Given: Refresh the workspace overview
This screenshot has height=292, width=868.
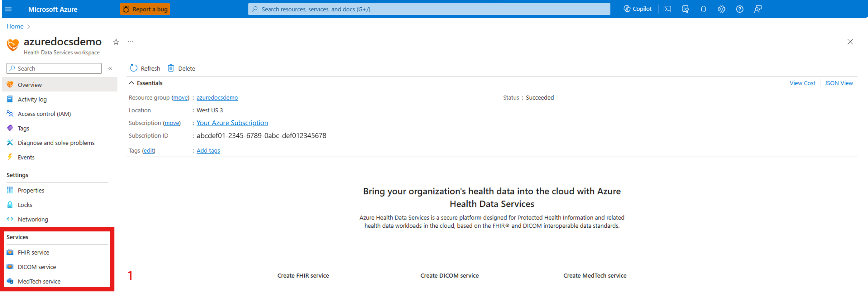Looking at the screenshot, I should [145, 68].
